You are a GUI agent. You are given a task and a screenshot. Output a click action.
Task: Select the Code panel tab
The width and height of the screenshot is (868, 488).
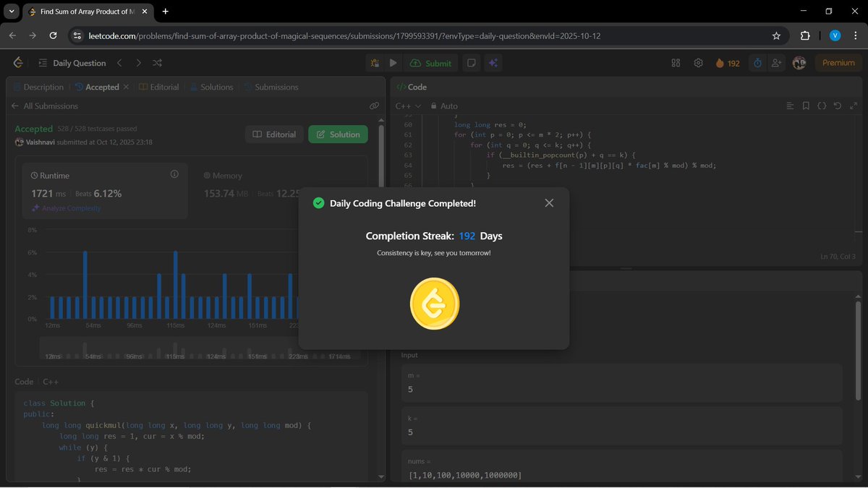click(x=412, y=87)
